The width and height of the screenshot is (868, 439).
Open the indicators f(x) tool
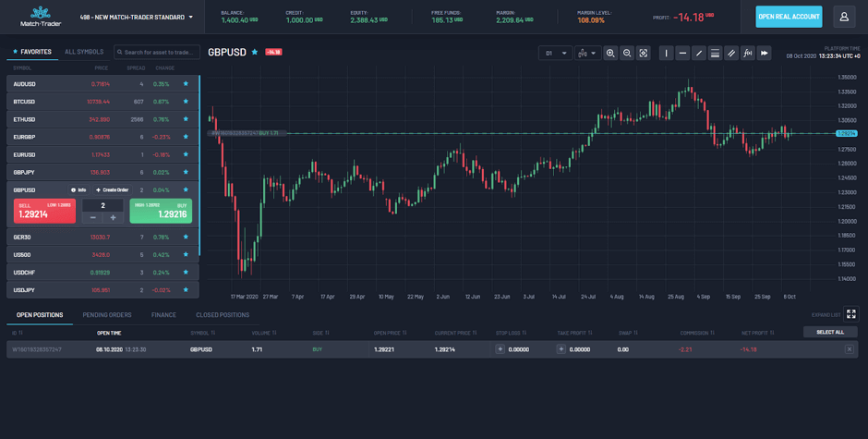click(748, 54)
